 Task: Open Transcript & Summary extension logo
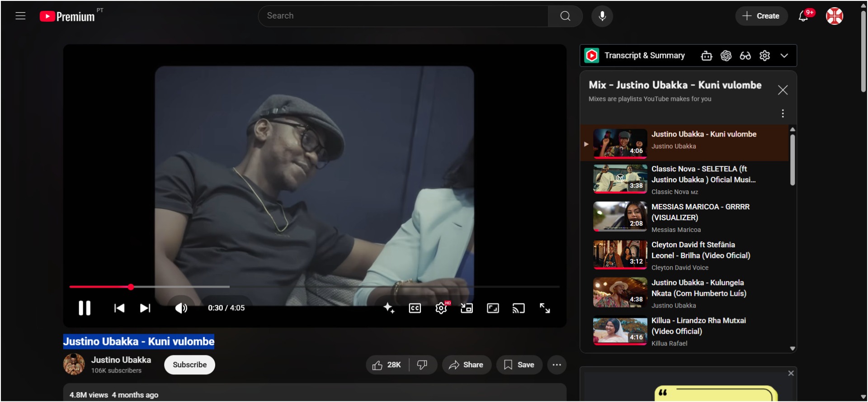click(x=592, y=56)
